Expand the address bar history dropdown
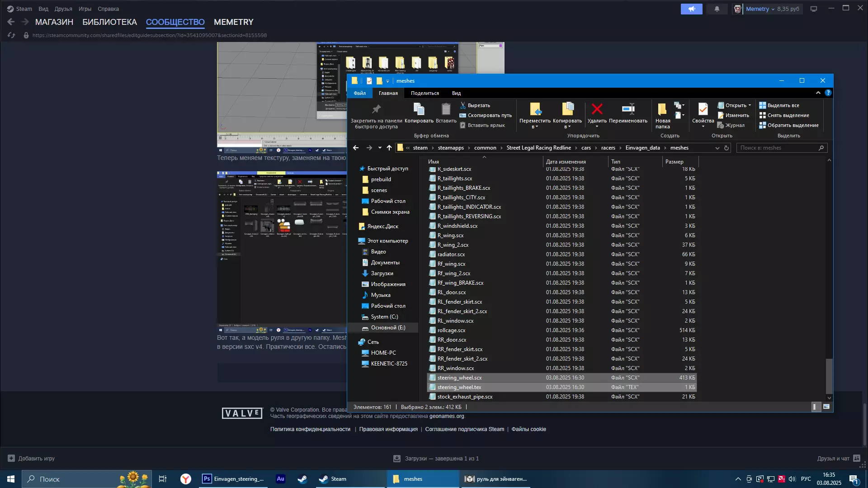868x488 pixels. (717, 148)
